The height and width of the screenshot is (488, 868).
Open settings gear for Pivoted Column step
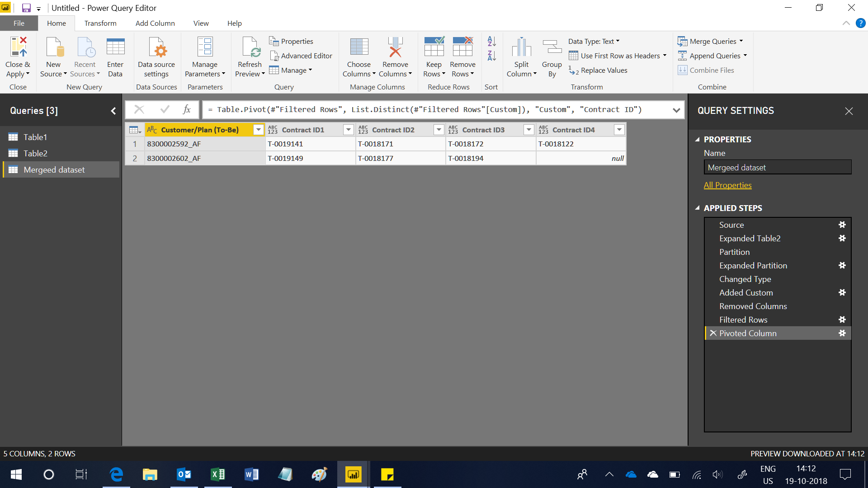pyautogui.click(x=842, y=333)
